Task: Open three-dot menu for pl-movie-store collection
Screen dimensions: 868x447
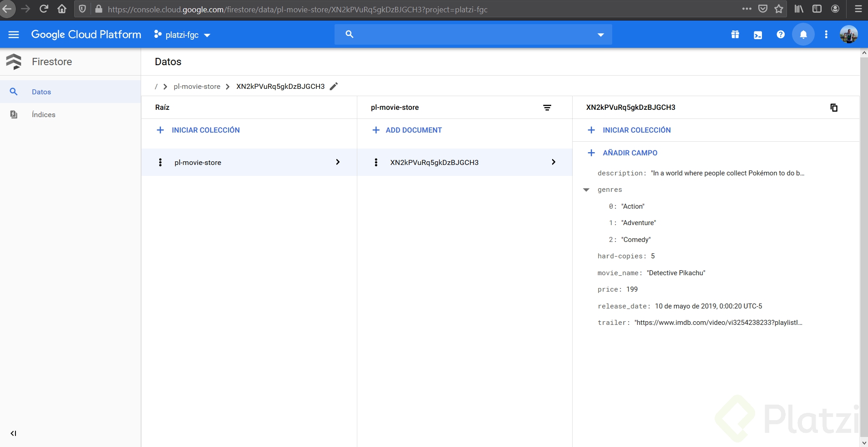Action: coord(160,162)
